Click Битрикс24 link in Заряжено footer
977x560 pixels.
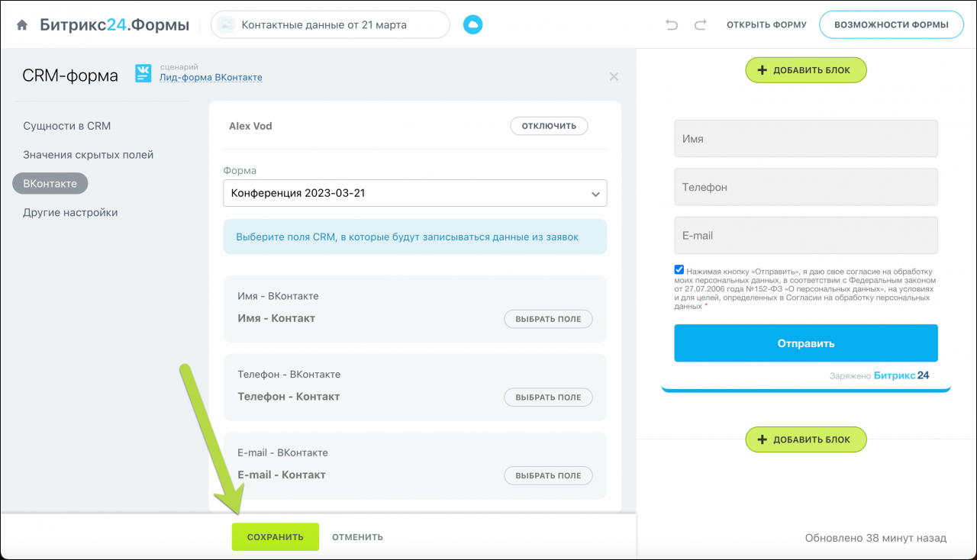901,375
